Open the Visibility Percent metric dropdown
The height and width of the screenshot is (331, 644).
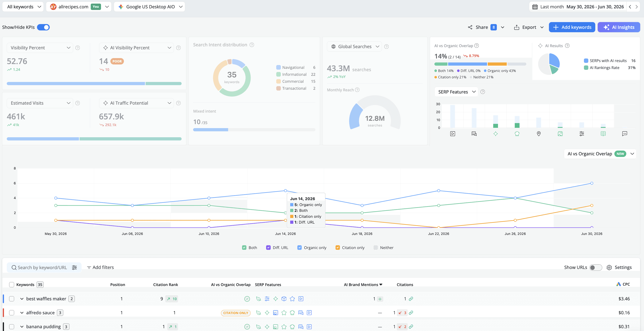coord(40,48)
